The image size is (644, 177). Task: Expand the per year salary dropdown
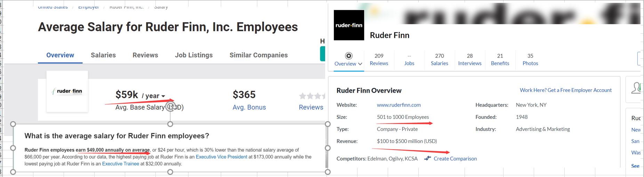click(163, 96)
